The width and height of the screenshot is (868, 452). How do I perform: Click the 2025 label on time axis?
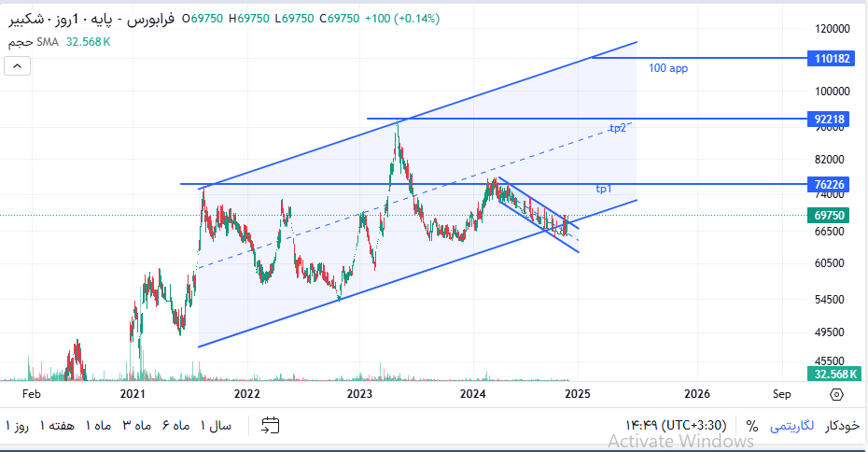coord(578,394)
